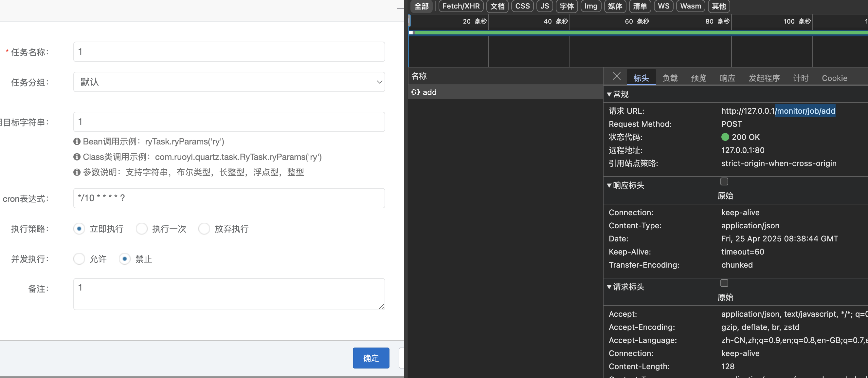Collapse the 响应标头 section
Image resolution: width=868 pixels, height=378 pixels.
pos(609,185)
